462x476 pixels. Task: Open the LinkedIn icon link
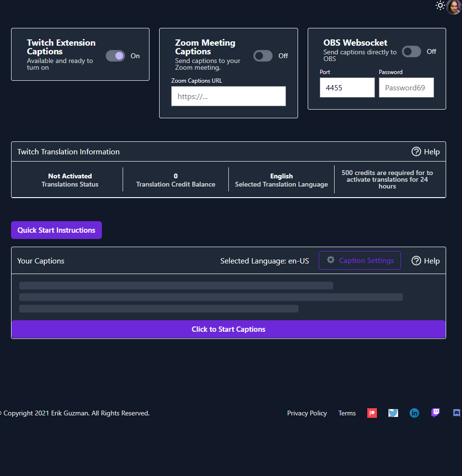[414, 413]
